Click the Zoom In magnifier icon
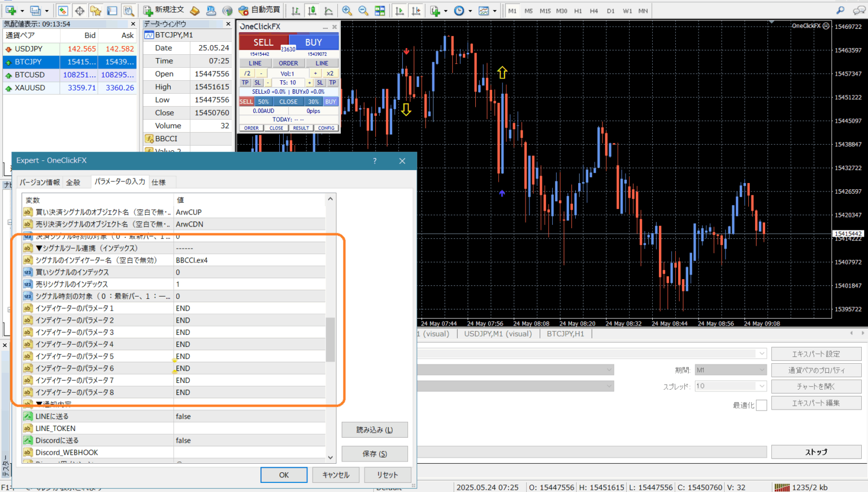Image resolution: width=868 pixels, height=492 pixels. pos(347,11)
